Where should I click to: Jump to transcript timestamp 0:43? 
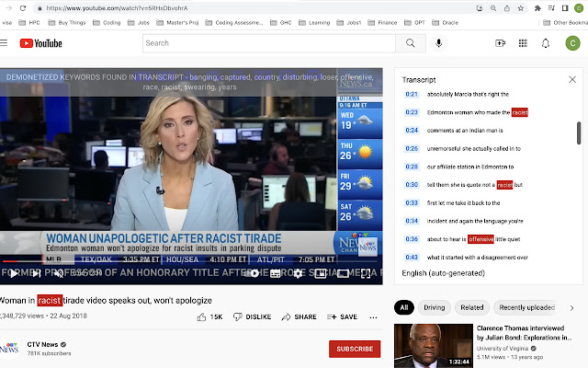[412, 258]
